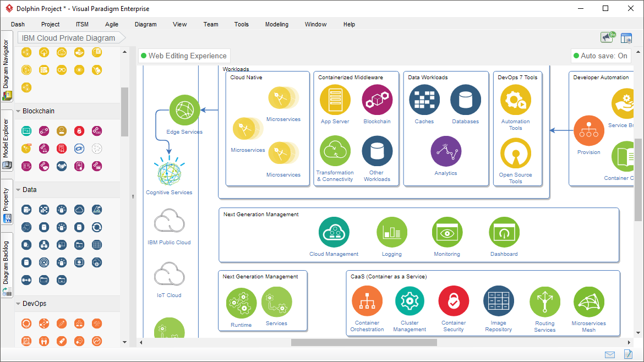Click the Cloud Management icon
Viewport: 644px width, 362px height.
click(x=334, y=232)
